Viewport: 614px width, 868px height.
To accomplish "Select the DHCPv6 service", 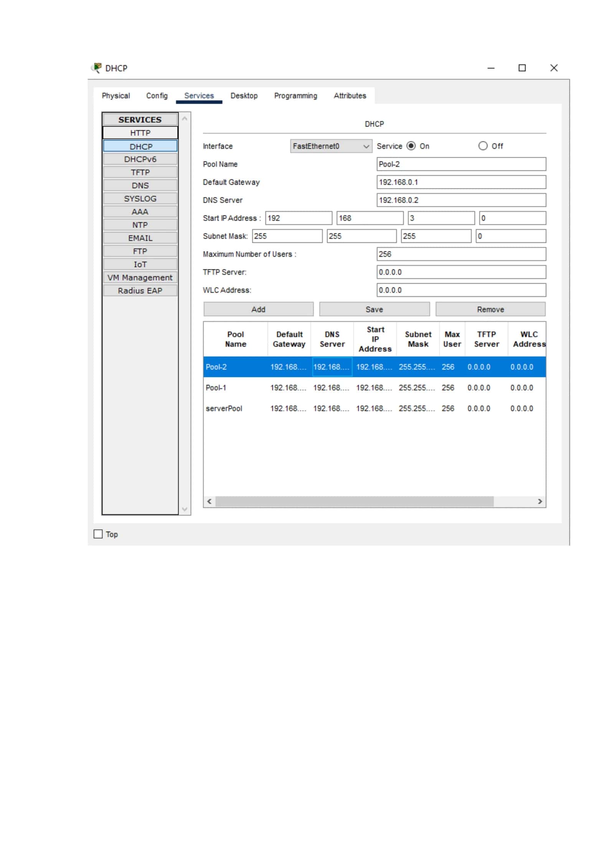I will point(140,159).
